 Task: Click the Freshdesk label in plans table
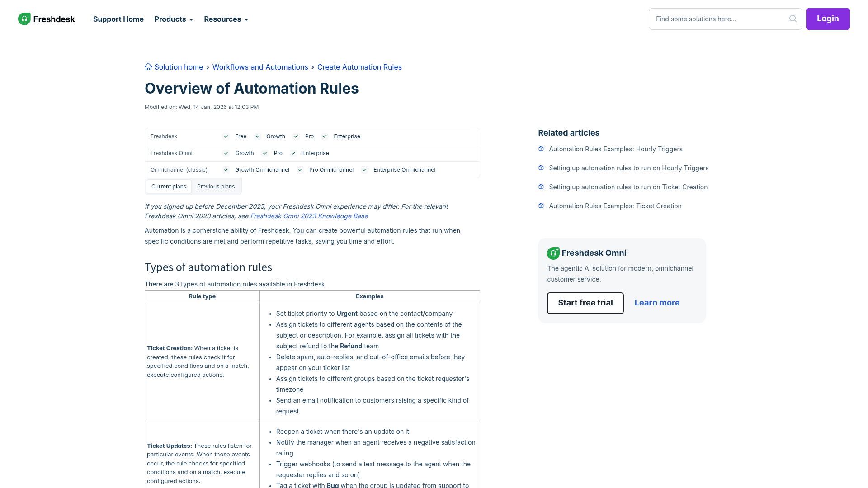pyautogui.click(x=164, y=136)
